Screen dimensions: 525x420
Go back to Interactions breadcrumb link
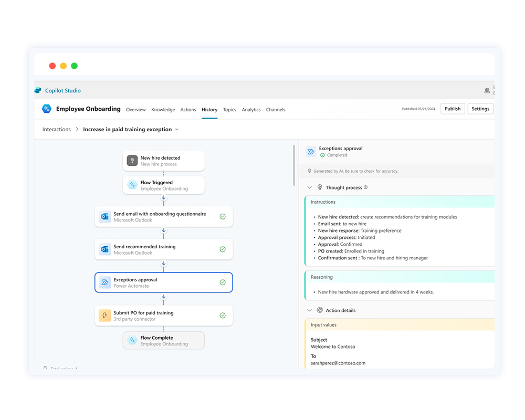point(56,130)
